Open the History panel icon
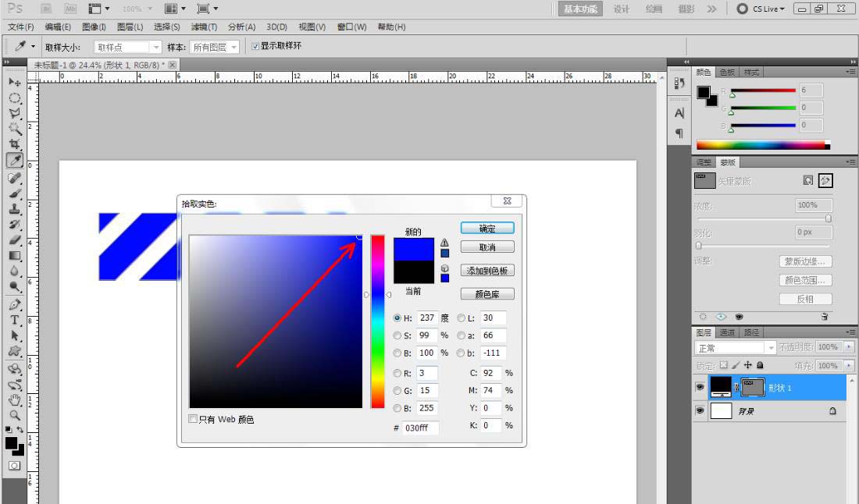Viewport: 859px width, 504px height. [679, 83]
